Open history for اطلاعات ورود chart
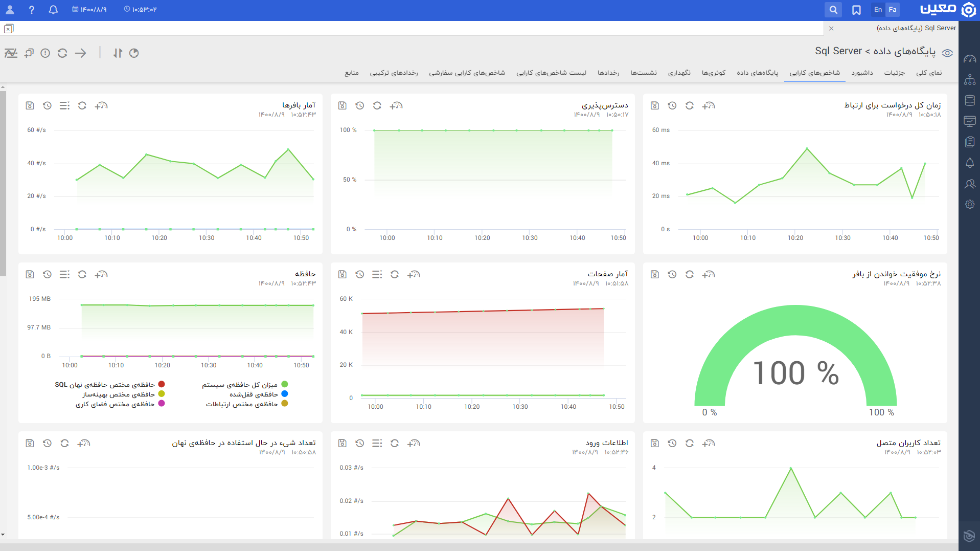 pos(360,443)
